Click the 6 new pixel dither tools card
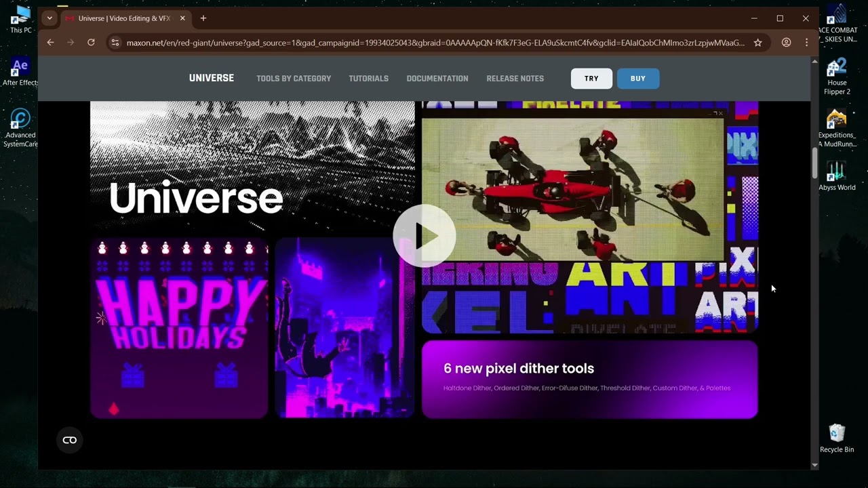Screen dimensions: 868x488 (x=589, y=380)
